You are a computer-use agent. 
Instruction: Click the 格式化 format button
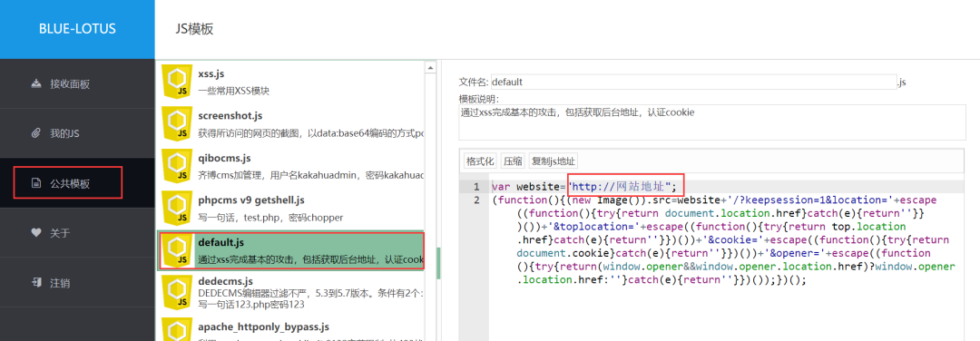(x=480, y=161)
